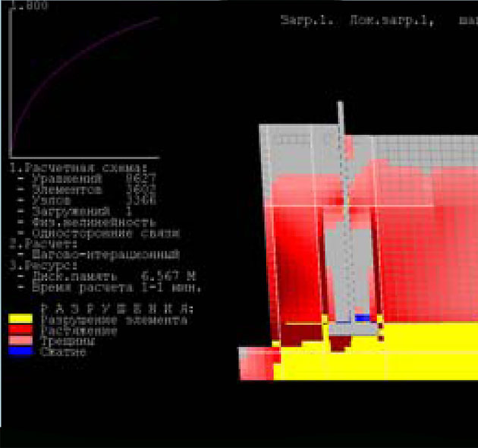
Task: Click the 'Шагово-итерационный' calculation method line
Action: pyautogui.click(x=97, y=254)
